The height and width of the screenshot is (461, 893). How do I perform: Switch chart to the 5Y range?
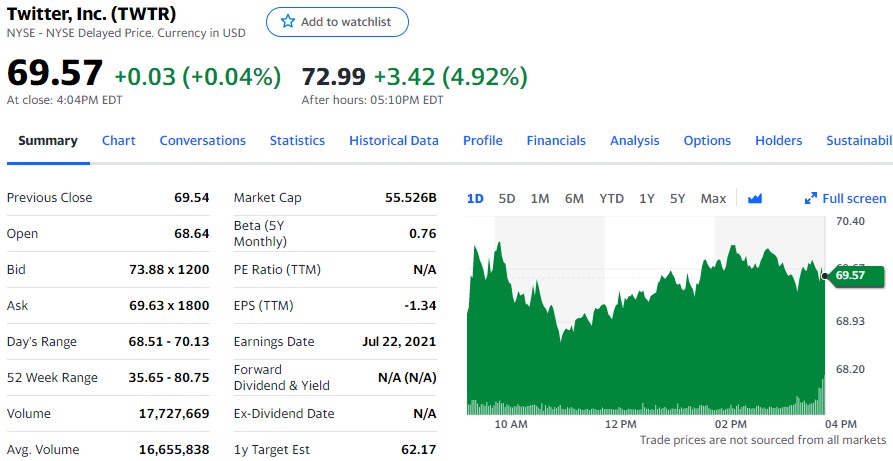pyautogui.click(x=678, y=198)
